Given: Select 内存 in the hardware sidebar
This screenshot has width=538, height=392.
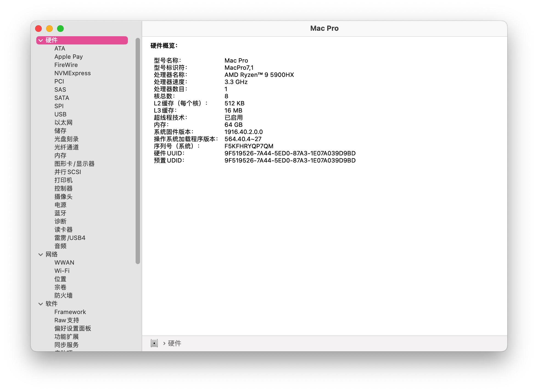Looking at the screenshot, I should pyautogui.click(x=60, y=156).
